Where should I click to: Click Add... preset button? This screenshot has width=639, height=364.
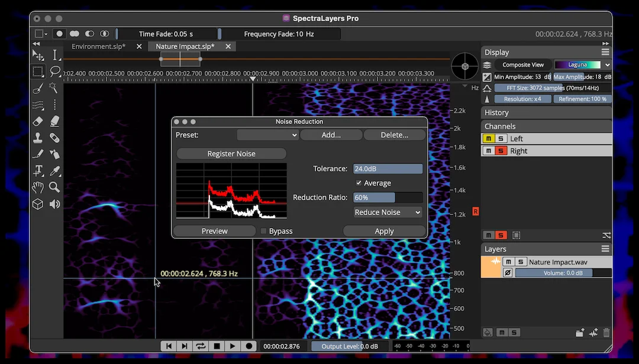331,135
